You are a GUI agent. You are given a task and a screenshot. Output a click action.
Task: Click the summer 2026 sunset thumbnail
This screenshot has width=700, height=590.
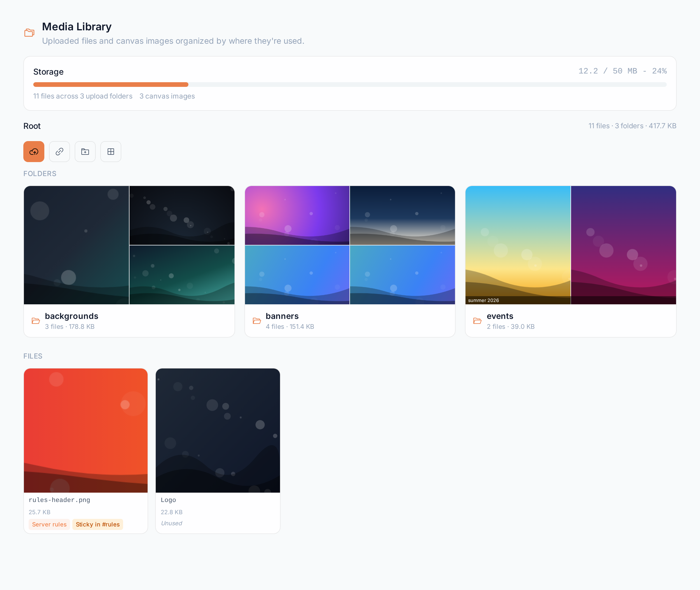click(x=518, y=245)
